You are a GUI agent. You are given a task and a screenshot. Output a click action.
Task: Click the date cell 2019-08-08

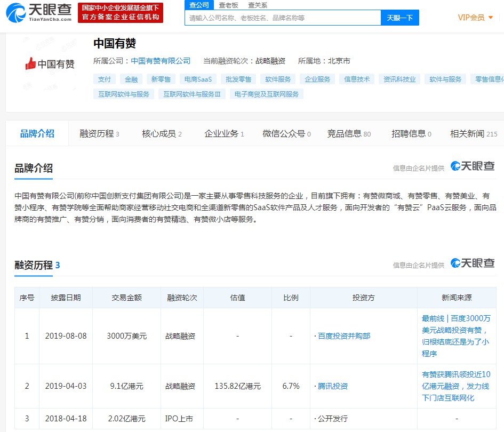point(66,336)
